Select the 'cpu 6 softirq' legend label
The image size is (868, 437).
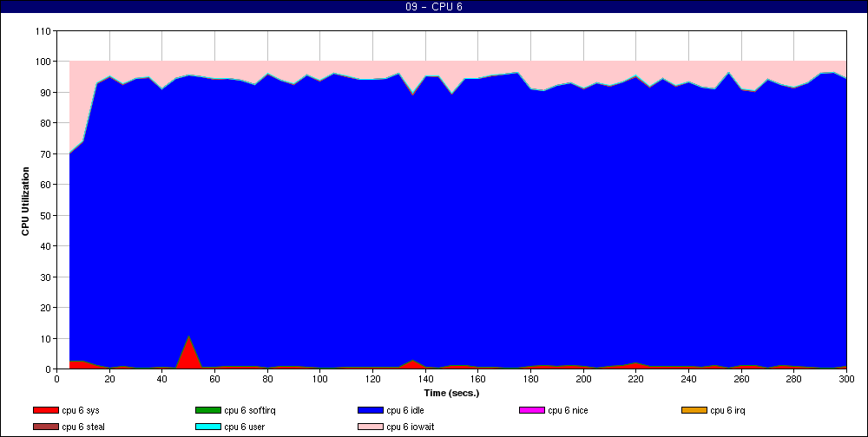pos(250,410)
